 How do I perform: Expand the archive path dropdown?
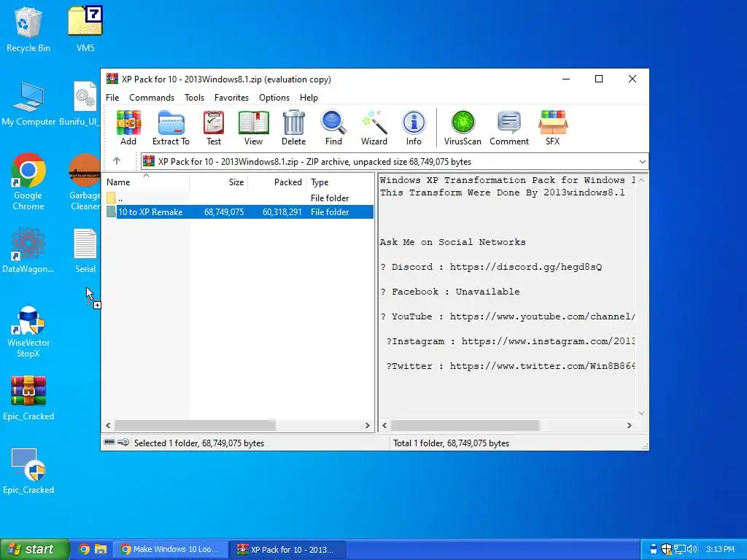coord(642,161)
